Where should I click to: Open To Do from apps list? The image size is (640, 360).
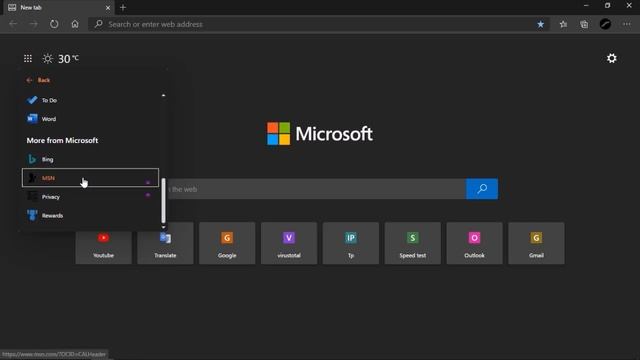point(90,100)
